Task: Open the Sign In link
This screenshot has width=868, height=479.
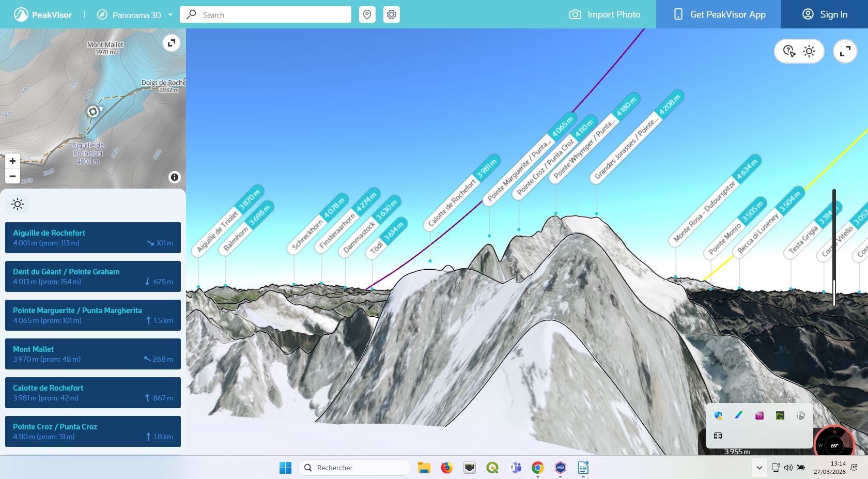Action: point(825,14)
